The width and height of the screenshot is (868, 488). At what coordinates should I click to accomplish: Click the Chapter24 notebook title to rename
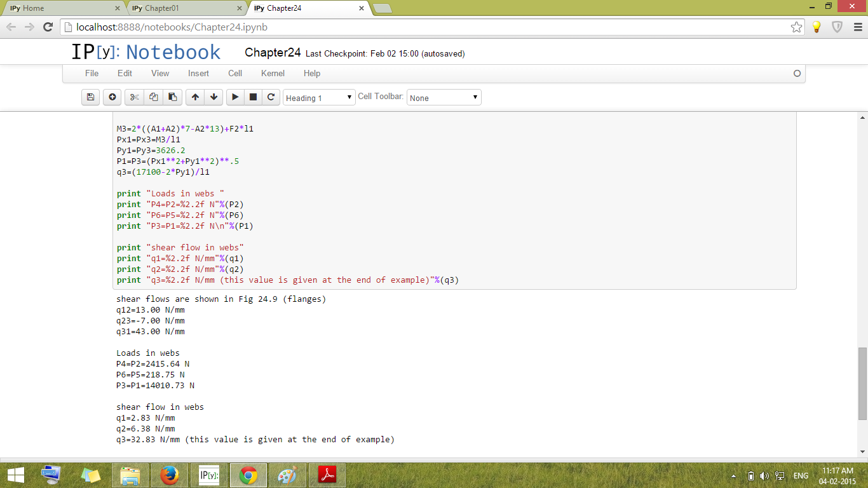[x=273, y=53]
